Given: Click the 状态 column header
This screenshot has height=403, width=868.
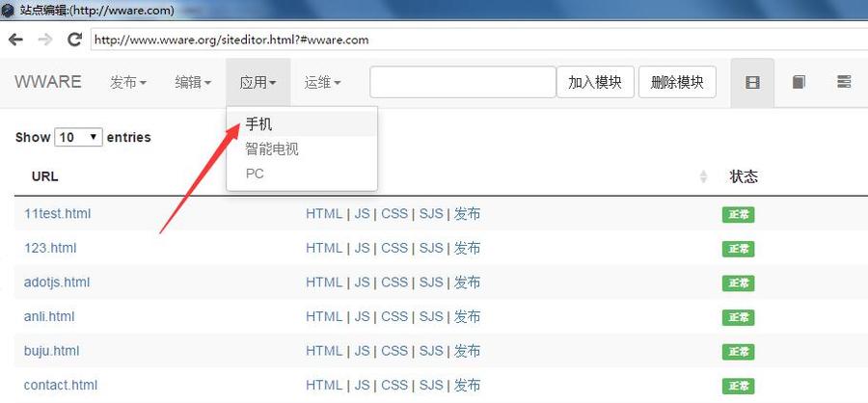Looking at the screenshot, I should point(744,176).
